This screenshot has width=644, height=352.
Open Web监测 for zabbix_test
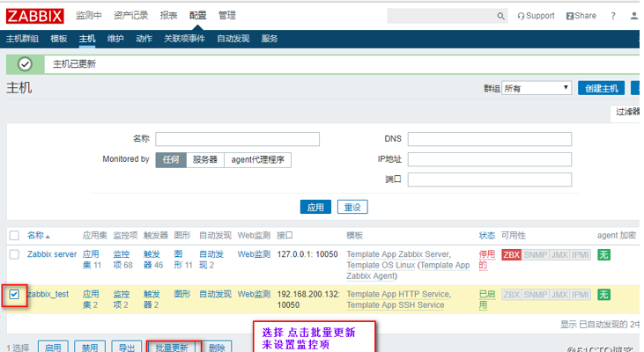click(x=254, y=294)
